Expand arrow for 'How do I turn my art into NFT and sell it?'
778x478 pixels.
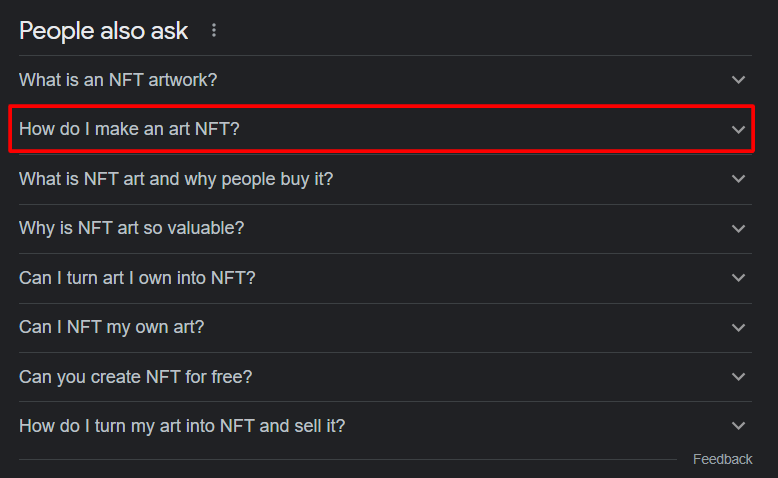[x=738, y=425]
